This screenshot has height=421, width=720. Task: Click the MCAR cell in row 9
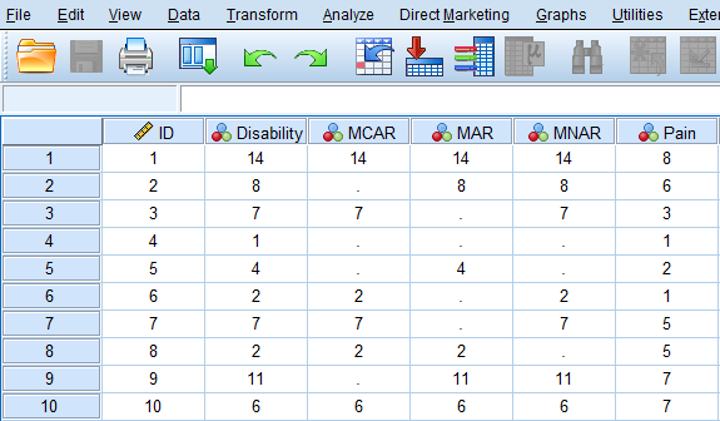pyautogui.click(x=359, y=381)
